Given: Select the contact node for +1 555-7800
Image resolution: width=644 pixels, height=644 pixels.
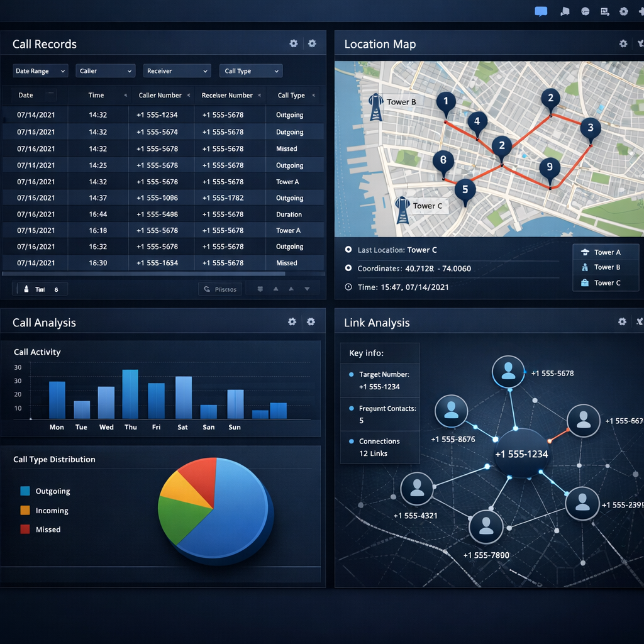Looking at the screenshot, I should point(486,527).
